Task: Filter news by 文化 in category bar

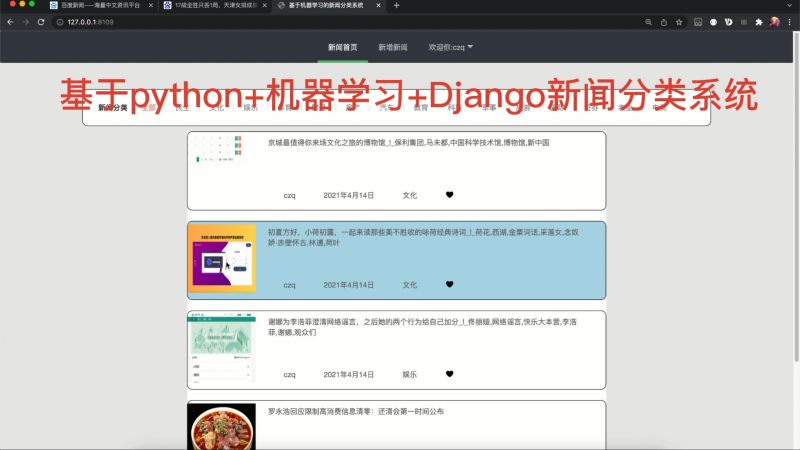Action: (216, 108)
